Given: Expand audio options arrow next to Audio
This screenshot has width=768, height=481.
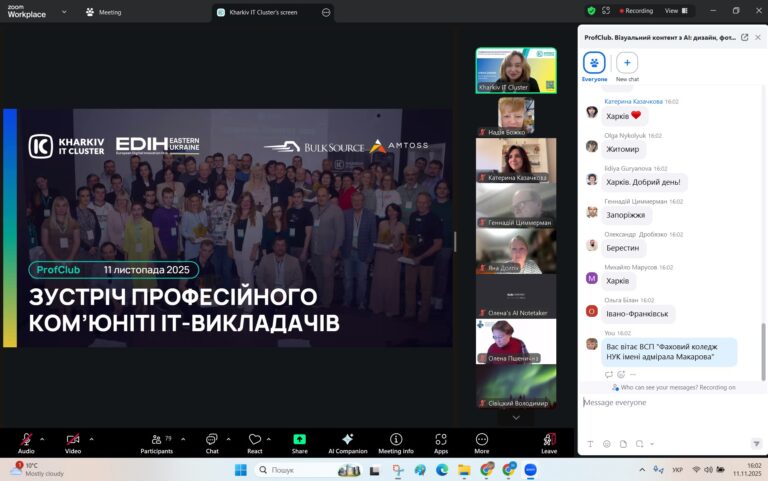Looking at the screenshot, I should [42, 439].
